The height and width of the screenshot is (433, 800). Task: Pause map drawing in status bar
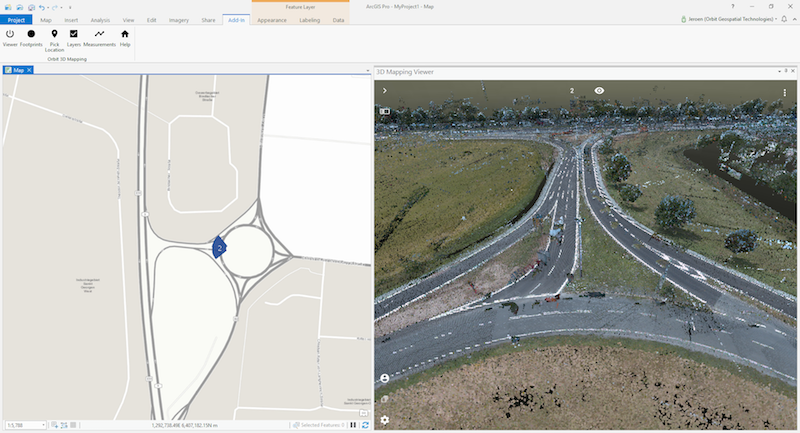click(353, 425)
